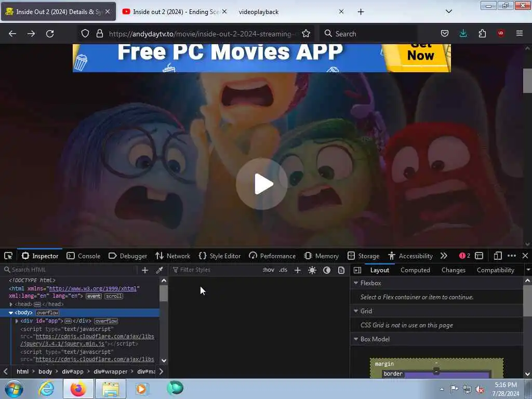This screenshot has height=399, width=532.
Task: Click the browser Back arrow
Action: 12,34
